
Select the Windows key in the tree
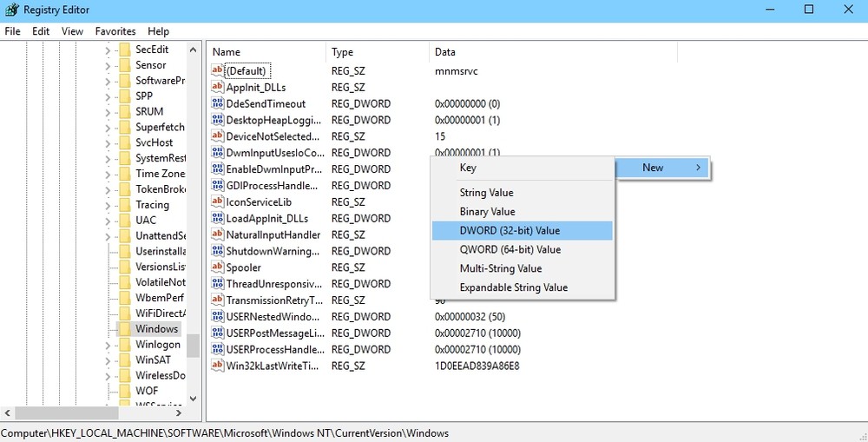pyautogui.click(x=156, y=329)
